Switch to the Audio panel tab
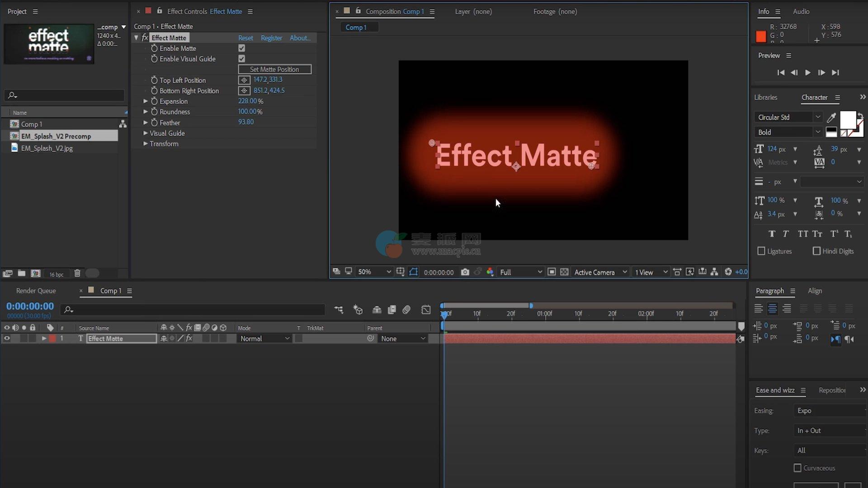 [801, 11]
